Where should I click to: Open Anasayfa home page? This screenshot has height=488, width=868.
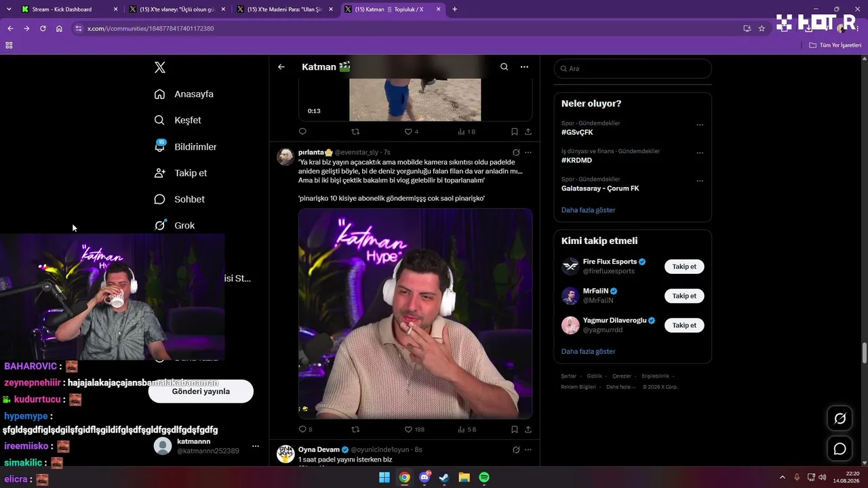[184, 94]
